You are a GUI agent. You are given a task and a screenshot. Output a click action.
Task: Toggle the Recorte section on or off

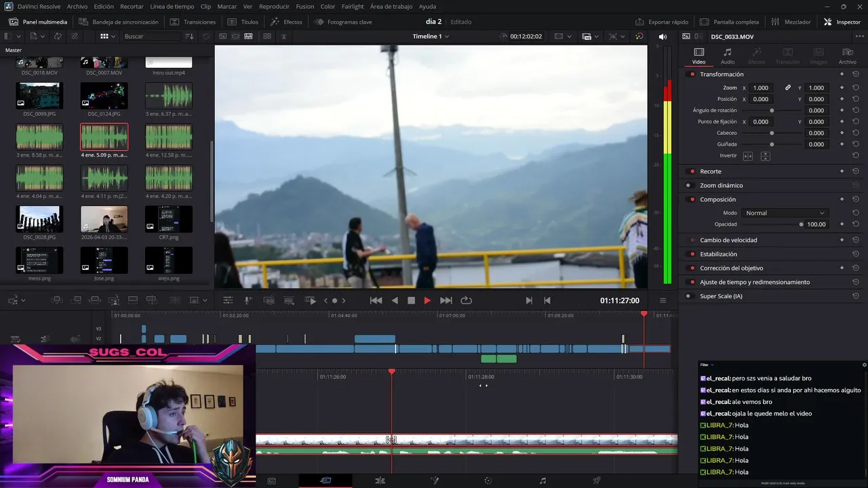[x=692, y=171]
